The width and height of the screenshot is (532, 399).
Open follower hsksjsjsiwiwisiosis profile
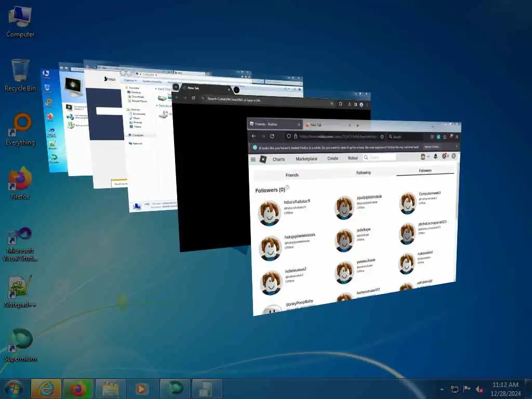300,236
